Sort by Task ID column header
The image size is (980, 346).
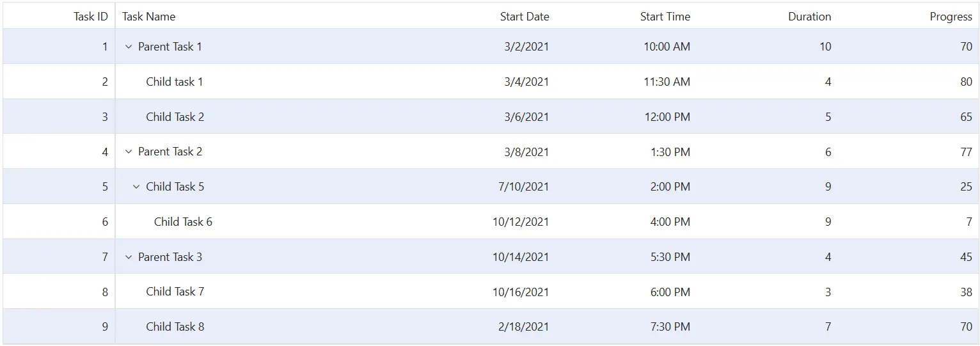pos(59,17)
